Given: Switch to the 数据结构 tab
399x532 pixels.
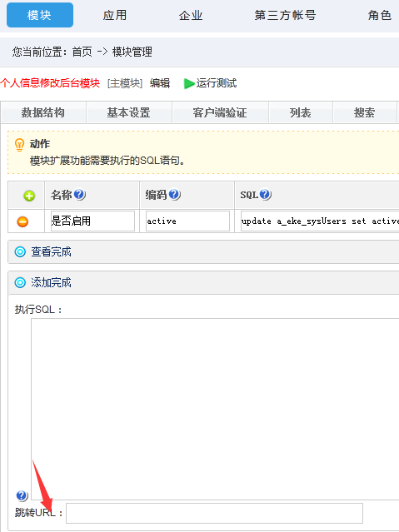Looking at the screenshot, I should [x=43, y=112].
